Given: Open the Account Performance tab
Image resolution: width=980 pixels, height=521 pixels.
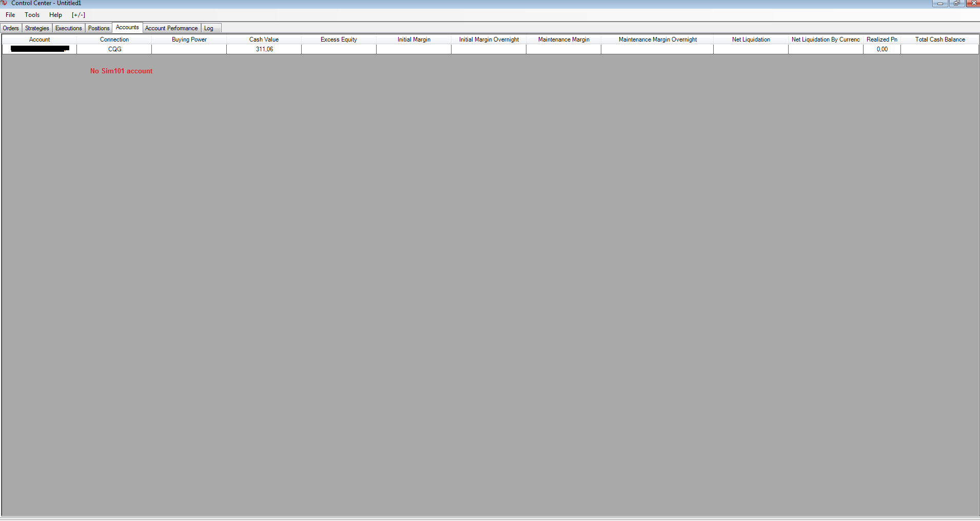Looking at the screenshot, I should (171, 28).
